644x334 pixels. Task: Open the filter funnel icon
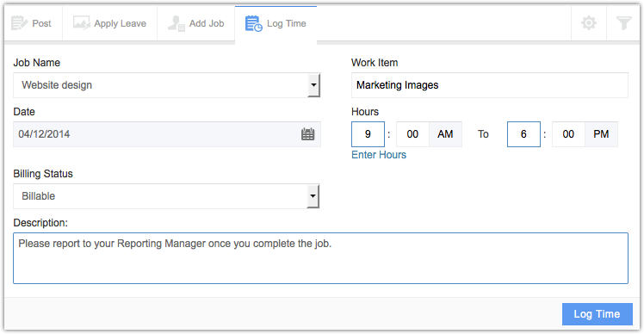click(623, 23)
